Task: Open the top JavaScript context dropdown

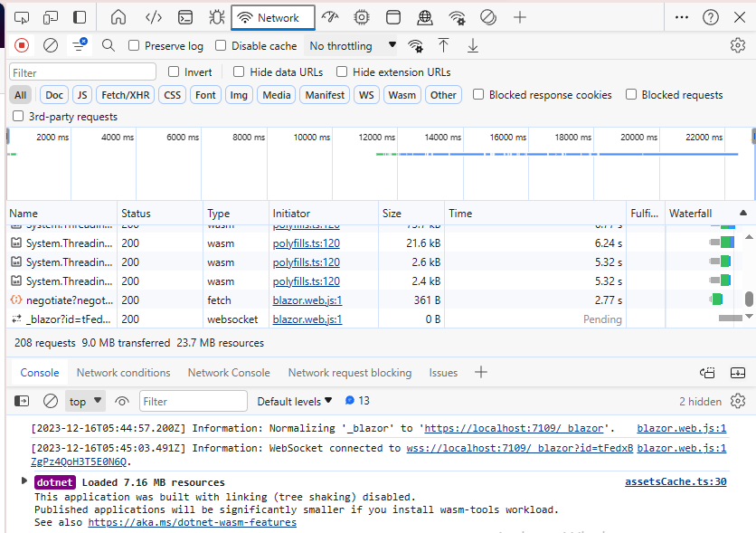Action: pyautogui.click(x=85, y=401)
